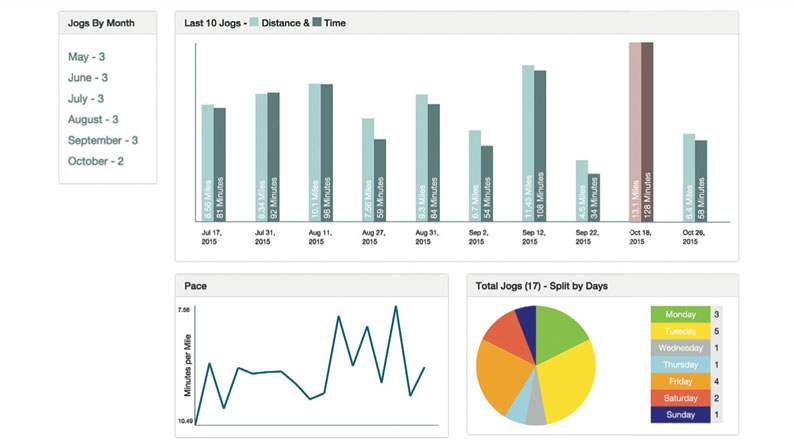Click the gray Wednesday legend entry
Viewport: 795px width, 446px height.
tap(680, 348)
